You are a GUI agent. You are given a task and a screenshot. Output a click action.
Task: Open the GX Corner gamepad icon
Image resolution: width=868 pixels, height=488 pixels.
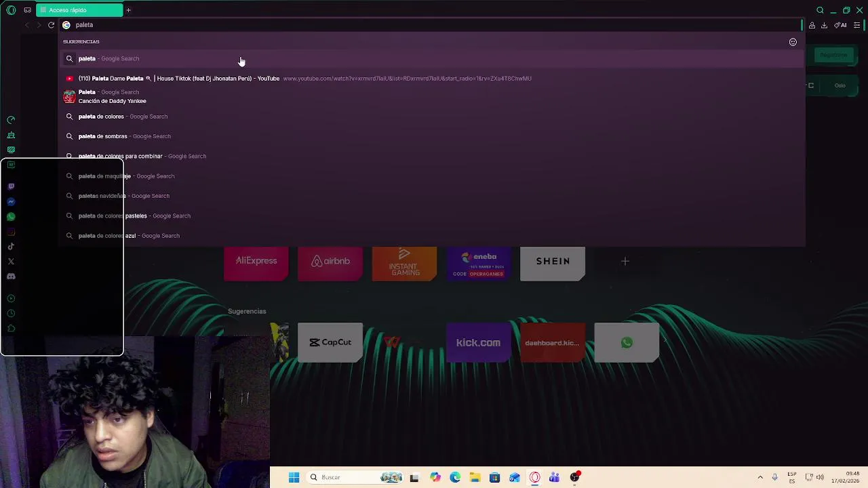(27, 10)
